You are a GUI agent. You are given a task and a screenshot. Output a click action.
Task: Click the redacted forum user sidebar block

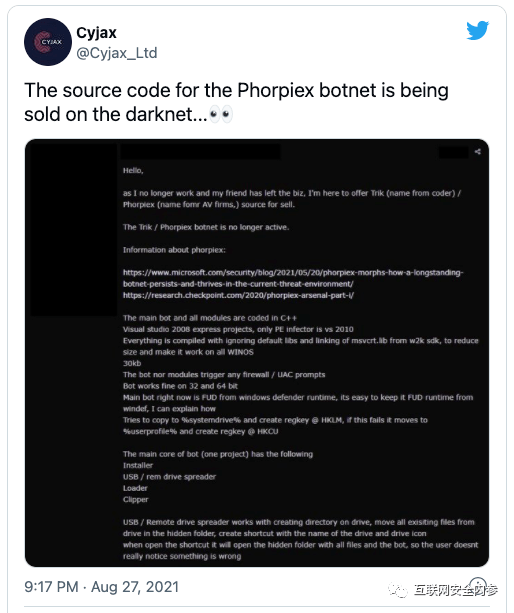73,229
